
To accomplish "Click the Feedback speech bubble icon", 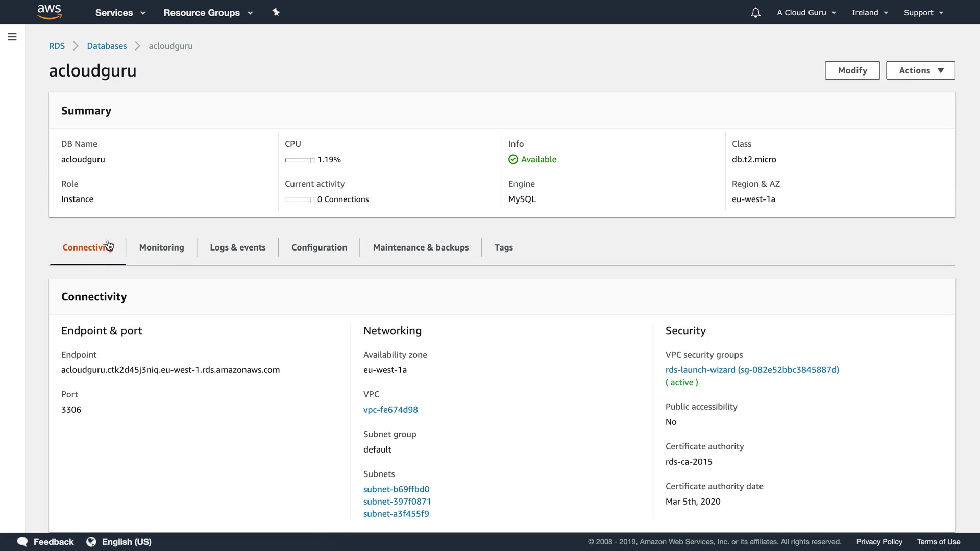I will point(22,541).
